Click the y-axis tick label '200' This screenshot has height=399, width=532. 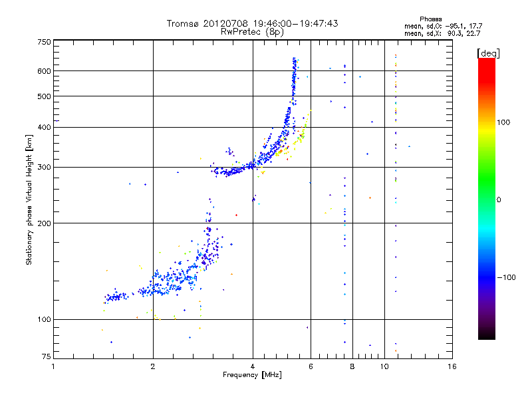point(44,223)
